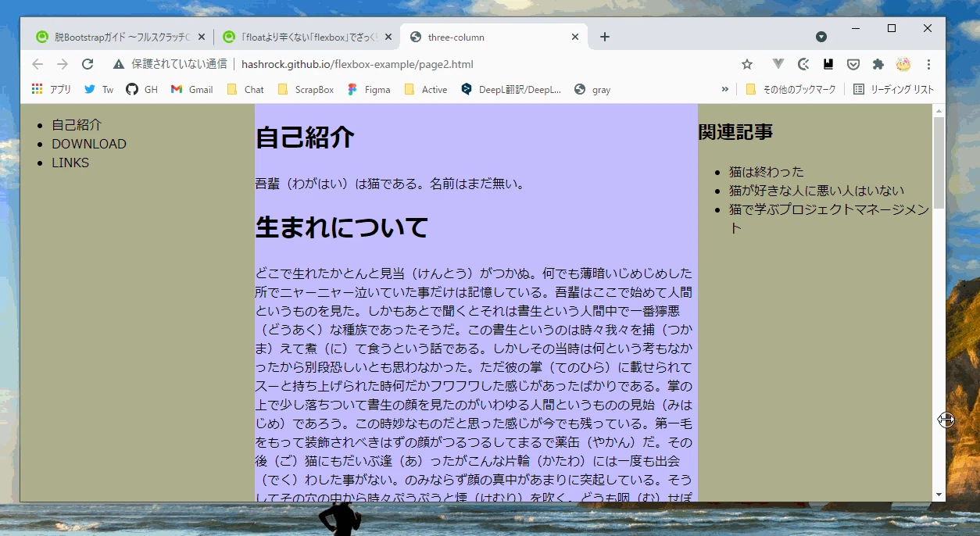
Task: Click the 自己紹介 item in the left list
Action: tap(77, 125)
